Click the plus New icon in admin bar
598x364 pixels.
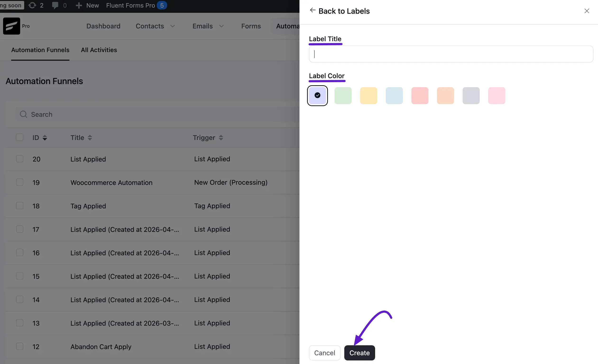point(79,5)
